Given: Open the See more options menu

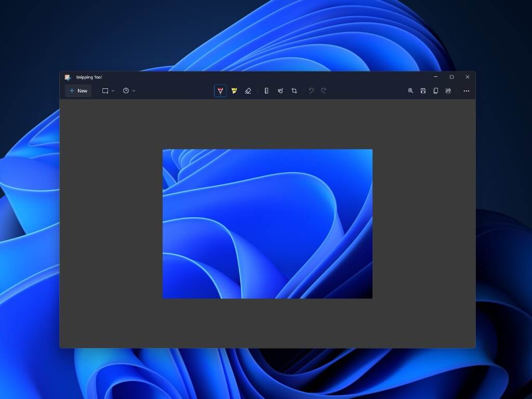Looking at the screenshot, I should 466,91.
